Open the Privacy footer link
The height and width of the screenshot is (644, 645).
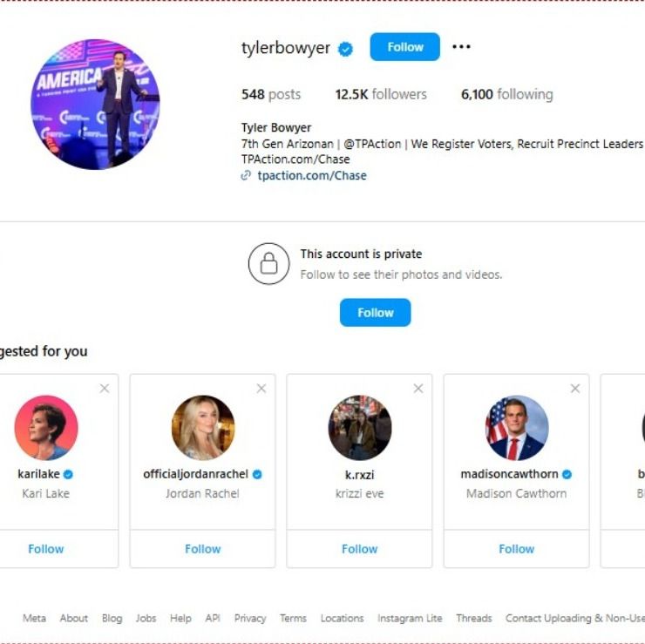coord(250,618)
